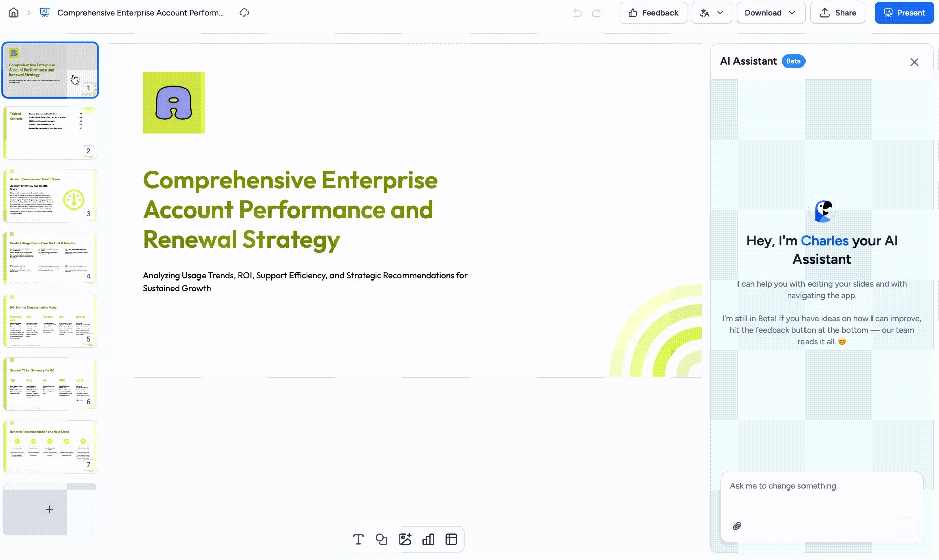939x560 pixels.
Task: Click the cloud sync status icon
Action: pos(244,13)
